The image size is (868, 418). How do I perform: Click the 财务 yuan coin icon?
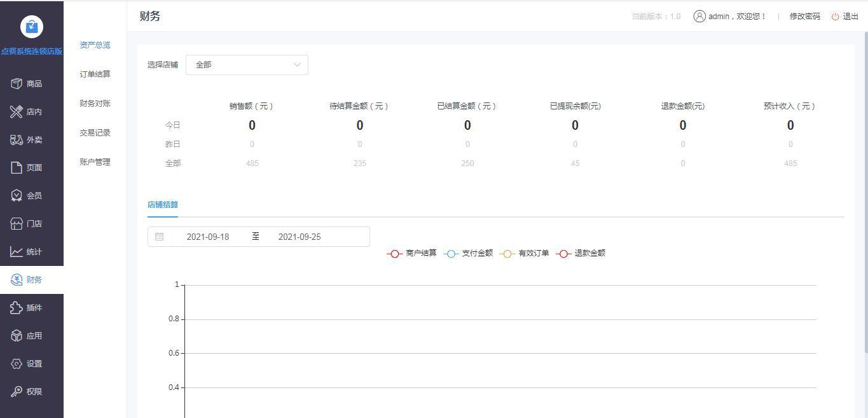(x=17, y=279)
